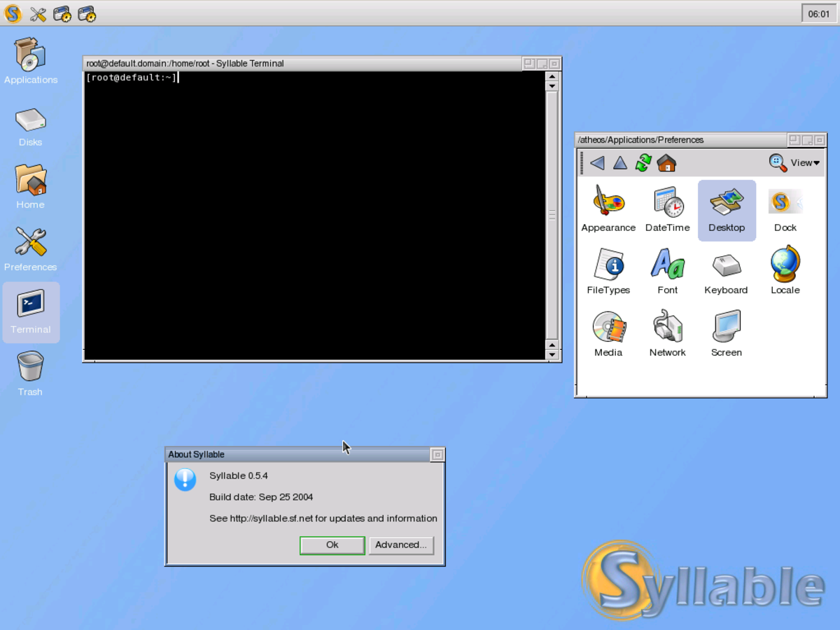Click terminal scrollbar down arrow at bottom
The image size is (840, 630).
point(552,355)
